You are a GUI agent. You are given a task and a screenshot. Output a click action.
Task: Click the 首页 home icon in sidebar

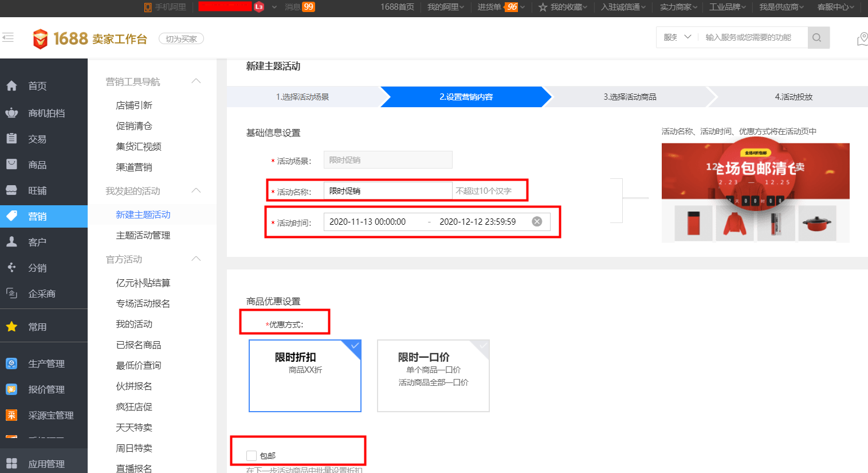(x=12, y=86)
